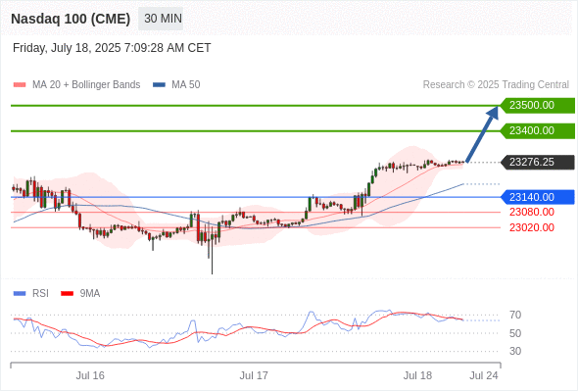
Task: Click the Jul 24 date axis label
Action: [x=484, y=375]
